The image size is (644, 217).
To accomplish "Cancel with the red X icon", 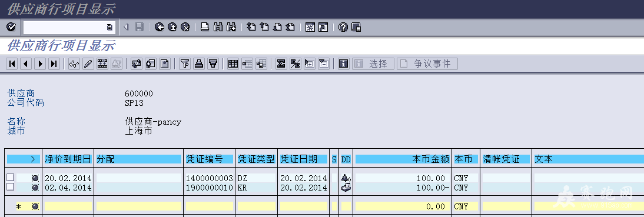I will (x=185, y=27).
